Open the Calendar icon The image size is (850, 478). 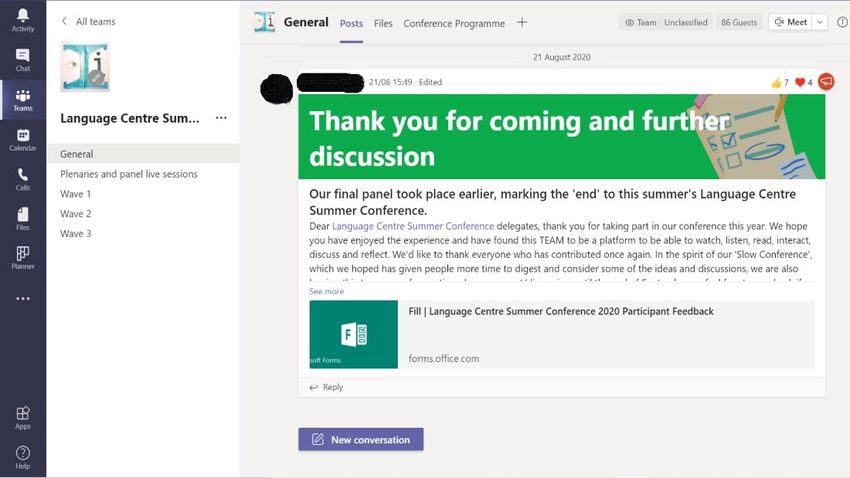(x=23, y=139)
